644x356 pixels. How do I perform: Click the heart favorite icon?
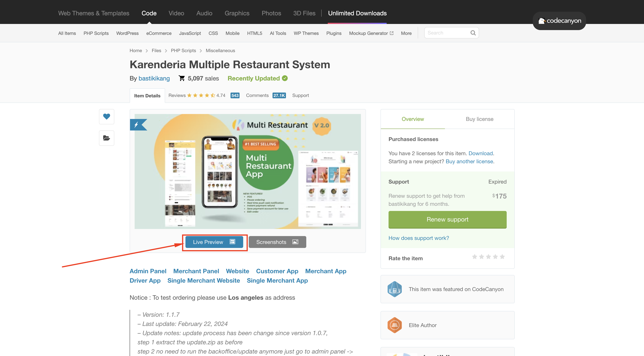(x=106, y=116)
